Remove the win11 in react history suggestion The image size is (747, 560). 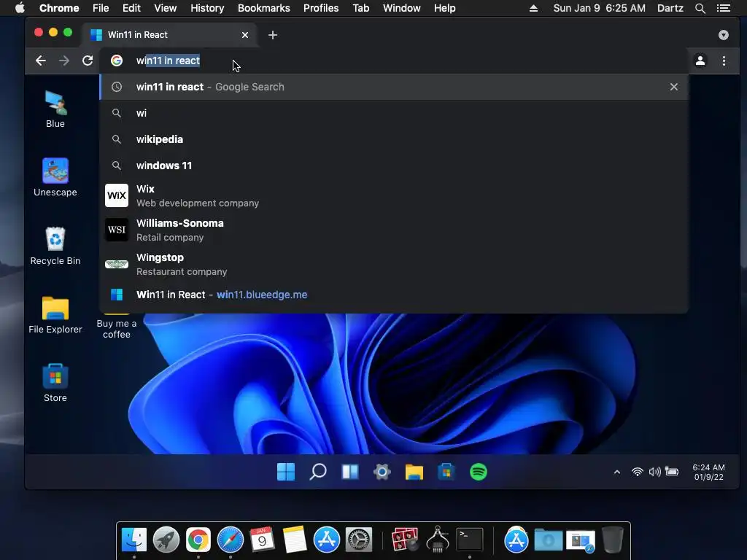673,87
